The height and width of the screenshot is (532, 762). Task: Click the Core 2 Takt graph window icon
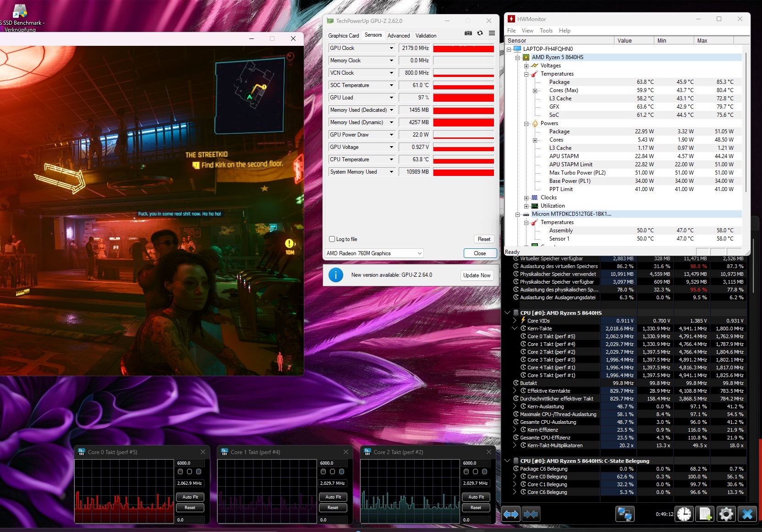(367, 452)
